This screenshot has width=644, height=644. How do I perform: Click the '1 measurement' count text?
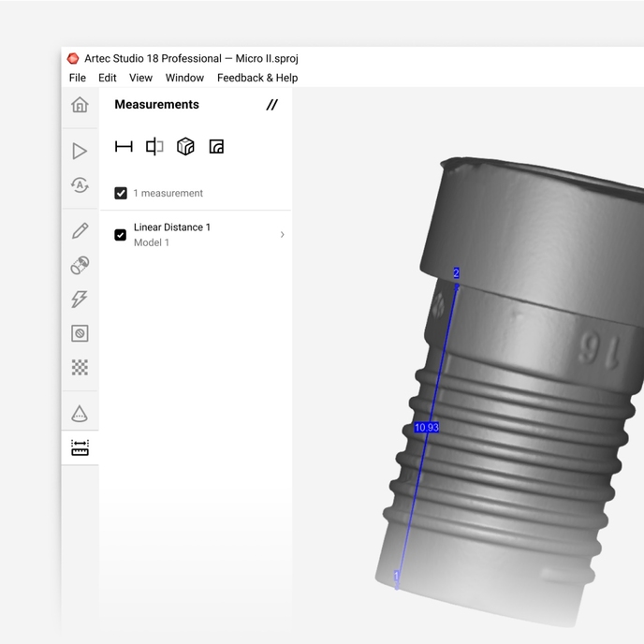point(168,193)
